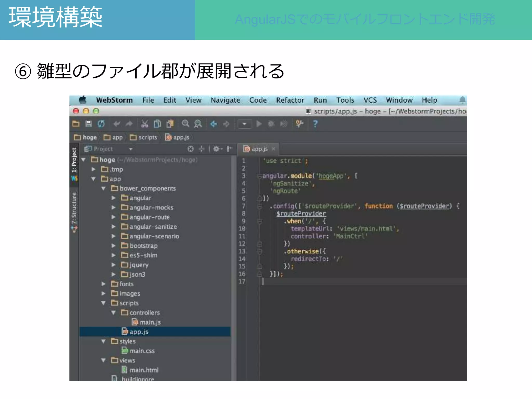
Task: Click the Run play icon
Action: click(259, 124)
